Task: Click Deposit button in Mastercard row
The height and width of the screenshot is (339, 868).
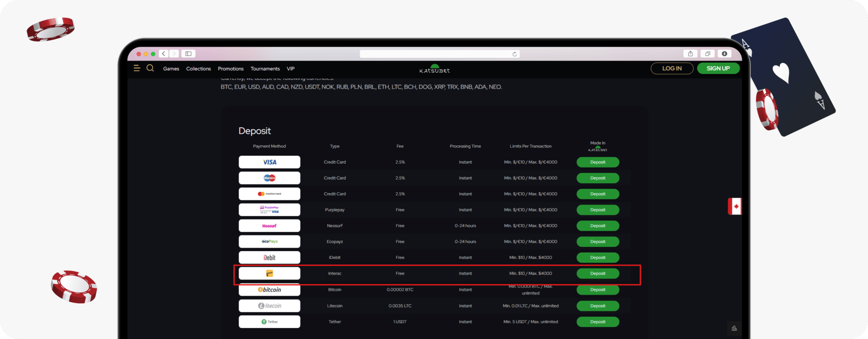Action: point(598,194)
